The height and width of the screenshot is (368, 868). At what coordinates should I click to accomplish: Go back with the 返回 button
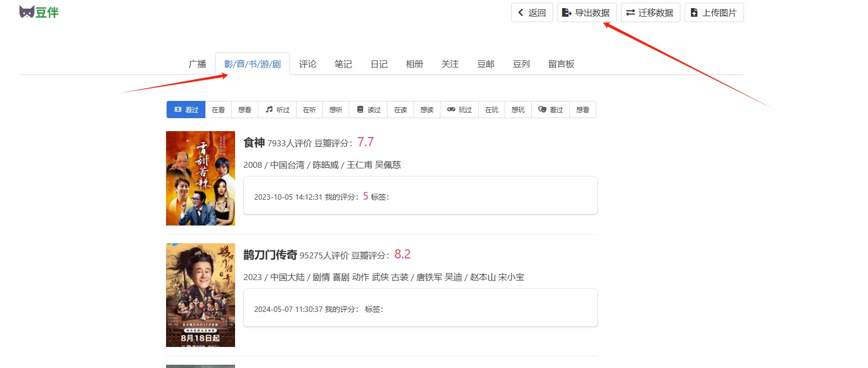532,13
